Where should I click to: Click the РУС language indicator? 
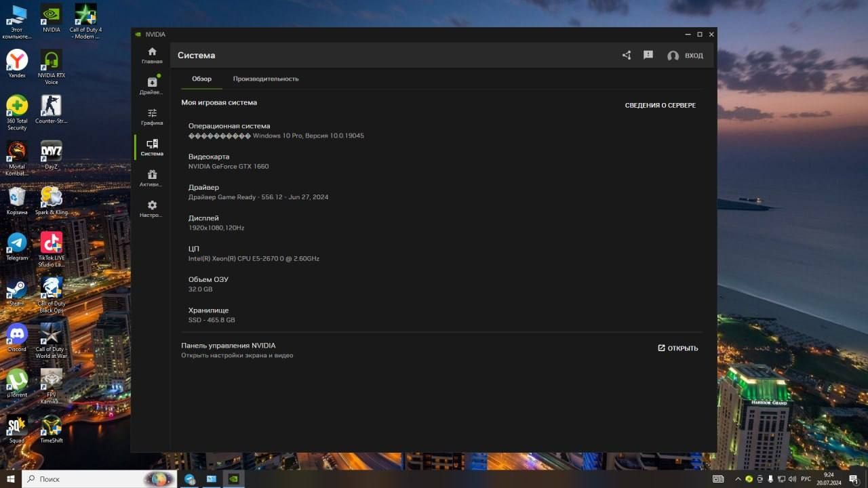point(806,479)
